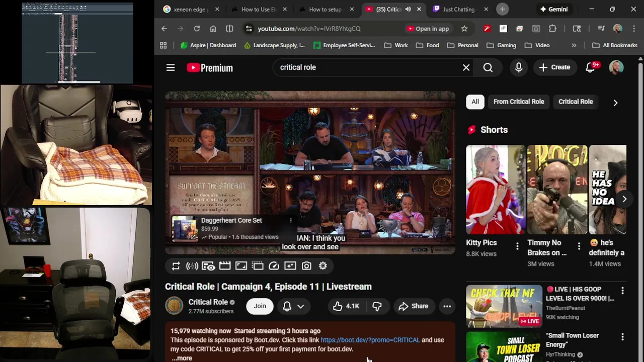Open the red wand extension icon
The width and height of the screenshot is (644, 362).
(487, 29)
